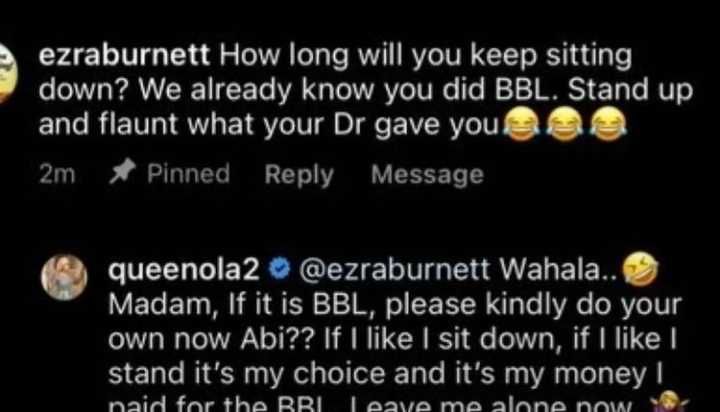Select the Pinned label

point(188,173)
